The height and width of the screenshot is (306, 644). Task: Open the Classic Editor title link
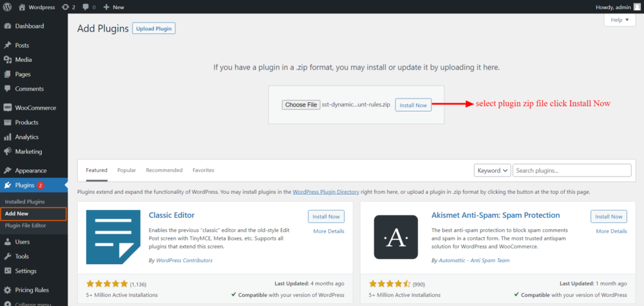[x=172, y=215]
